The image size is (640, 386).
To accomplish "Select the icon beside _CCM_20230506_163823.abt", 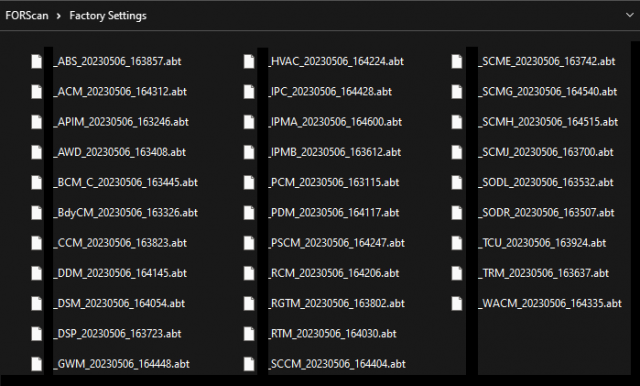I will click(x=37, y=243).
